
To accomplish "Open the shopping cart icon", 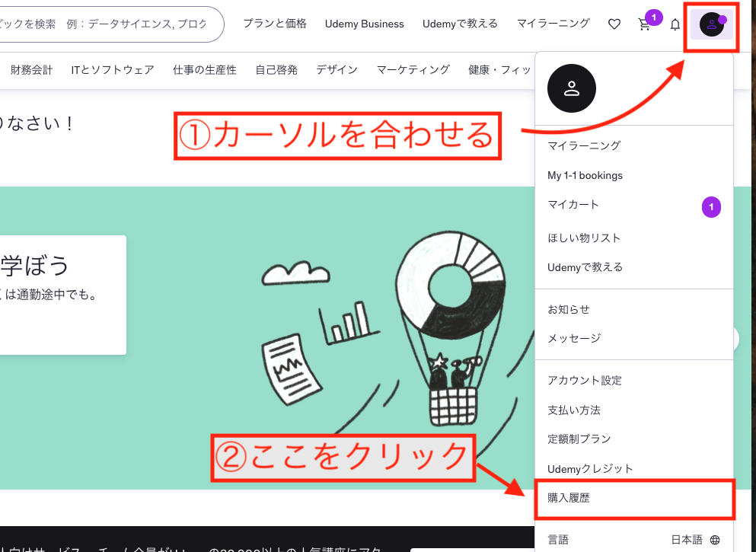I will [x=644, y=24].
